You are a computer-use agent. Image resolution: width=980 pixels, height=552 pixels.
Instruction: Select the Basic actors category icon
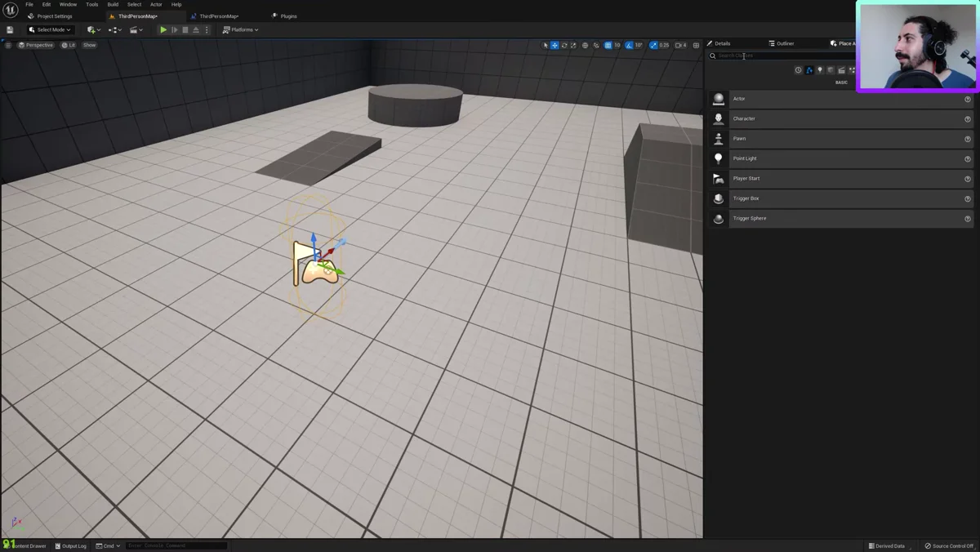coord(809,70)
